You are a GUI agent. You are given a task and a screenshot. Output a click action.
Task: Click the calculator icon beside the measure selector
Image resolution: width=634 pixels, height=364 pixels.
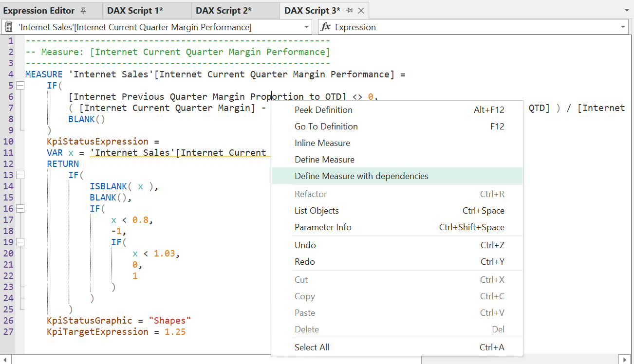click(x=8, y=27)
